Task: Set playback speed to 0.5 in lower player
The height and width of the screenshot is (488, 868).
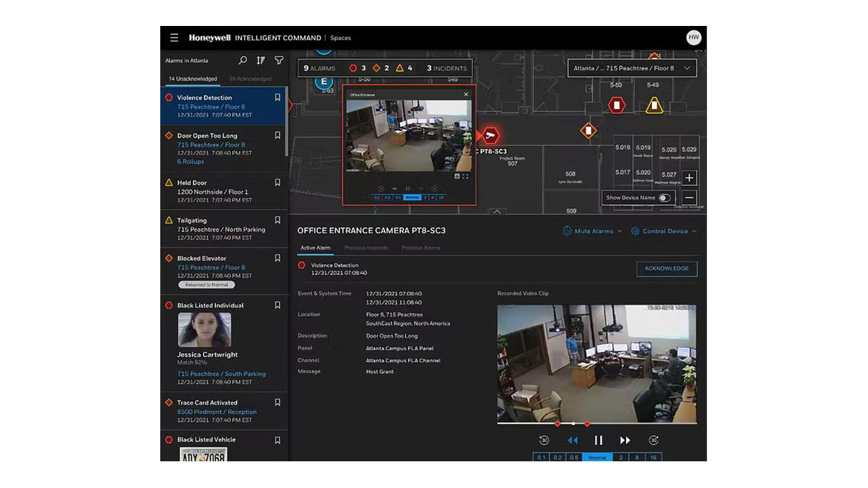Action: click(573, 458)
